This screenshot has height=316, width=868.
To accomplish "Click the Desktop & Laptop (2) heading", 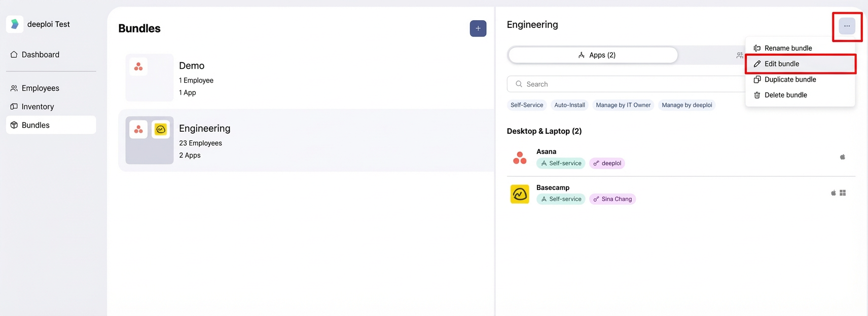I will pos(544,131).
